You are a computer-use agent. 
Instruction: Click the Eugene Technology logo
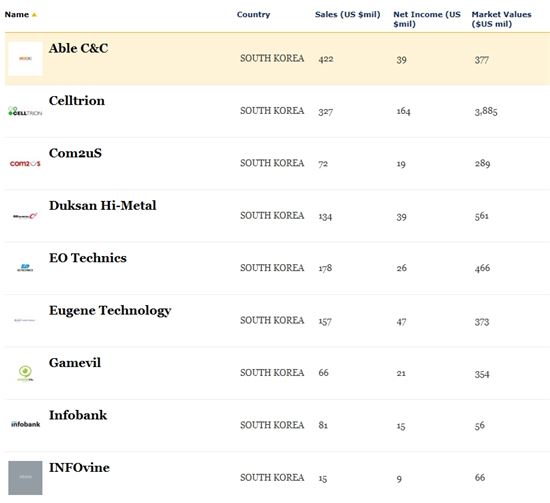(25, 320)
